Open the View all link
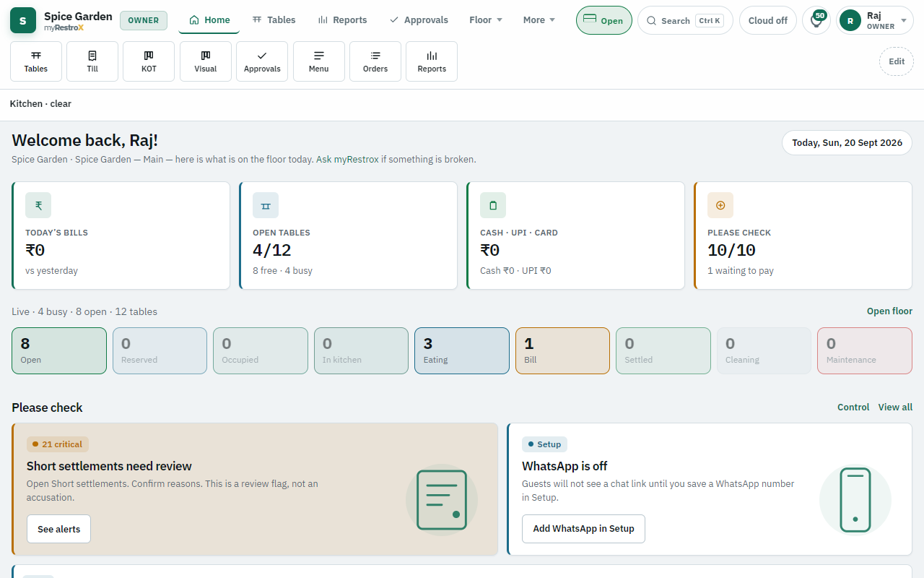Image resolution: width=924 pixels, height=578 pixels. pyautogui.click(x=895, y=407)
